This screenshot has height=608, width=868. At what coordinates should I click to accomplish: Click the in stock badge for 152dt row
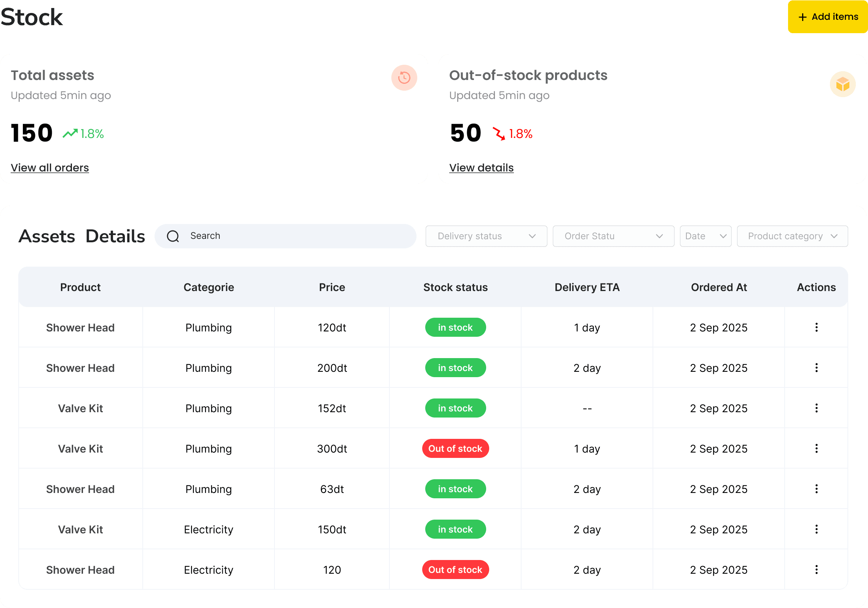(x=455, y=408)
